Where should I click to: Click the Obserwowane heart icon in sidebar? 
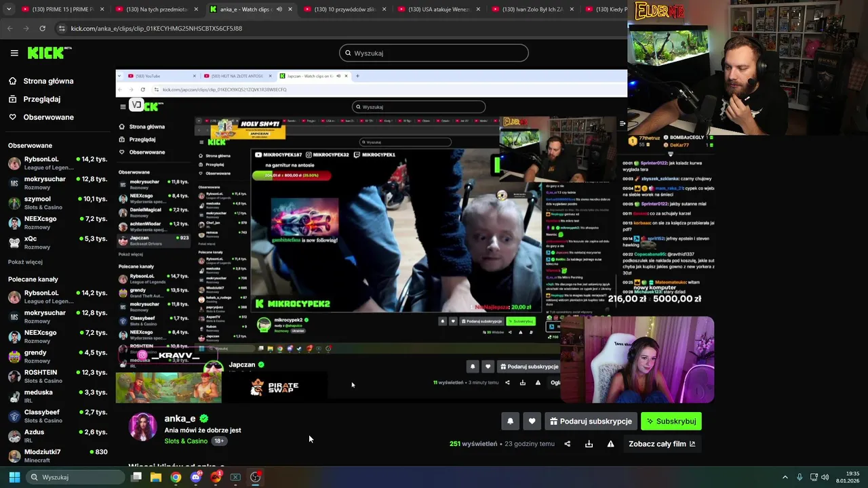13,117
